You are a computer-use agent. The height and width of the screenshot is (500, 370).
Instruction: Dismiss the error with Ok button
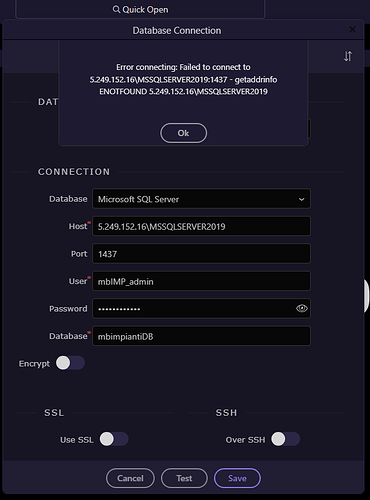(x=183, y=133)
